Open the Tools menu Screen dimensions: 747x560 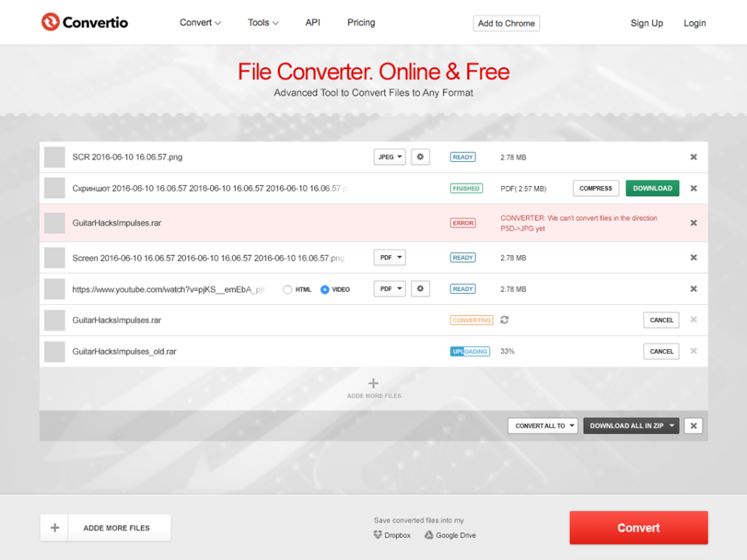262,23
